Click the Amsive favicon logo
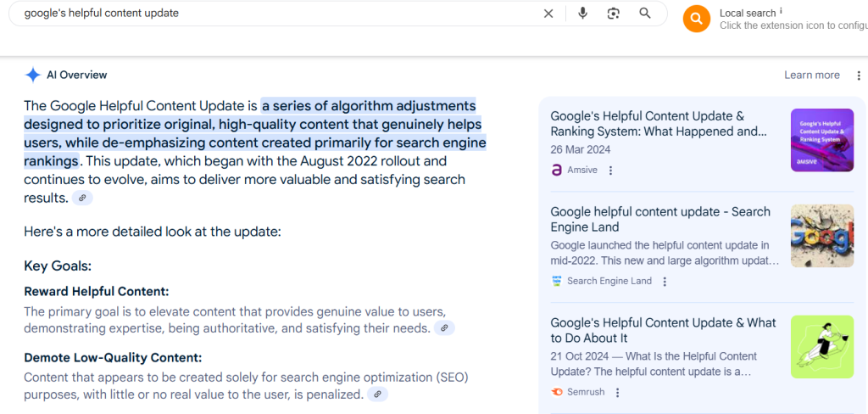This screenshot has width=868, height=414. pyautogui.click(x=557, y=171)
